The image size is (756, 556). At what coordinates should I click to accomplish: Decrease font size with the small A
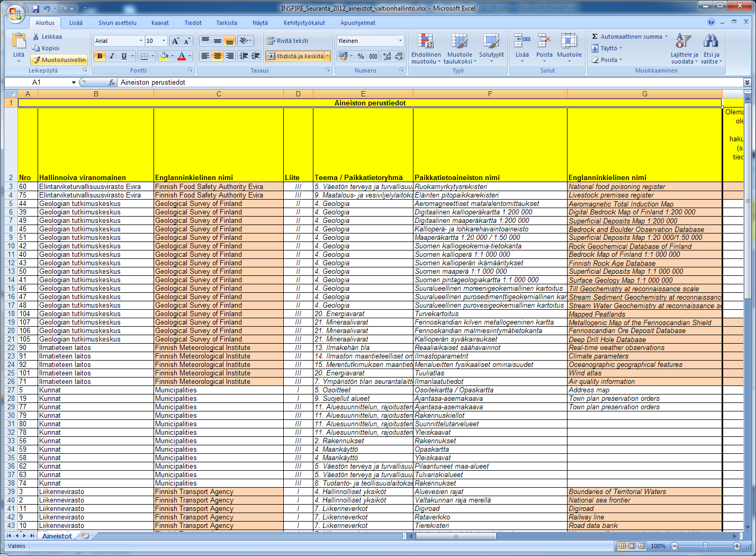(186, 41)
